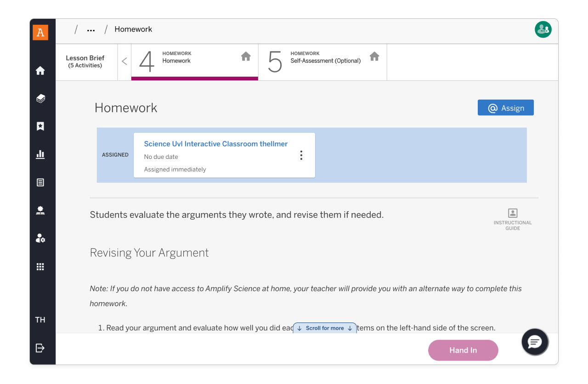Expand the breadcrumb ellipsis
Image resolution: width=588 pixels, height=384 pixels.
(91, 30)
